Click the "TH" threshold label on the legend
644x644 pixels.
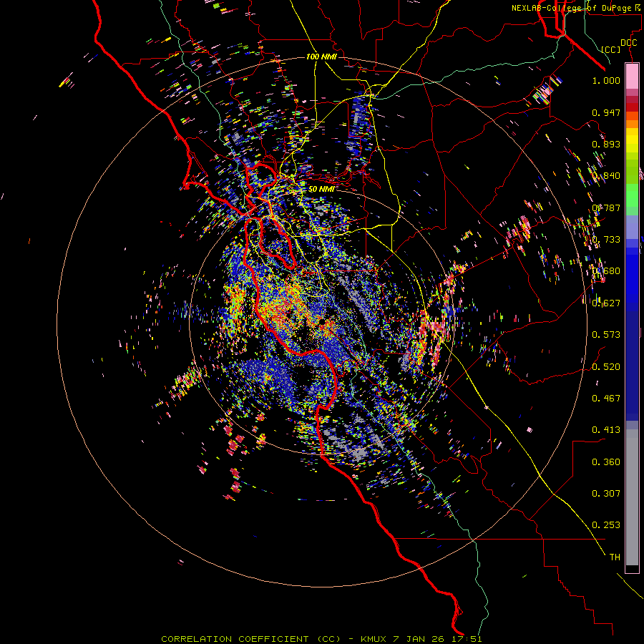click(615, 557)
